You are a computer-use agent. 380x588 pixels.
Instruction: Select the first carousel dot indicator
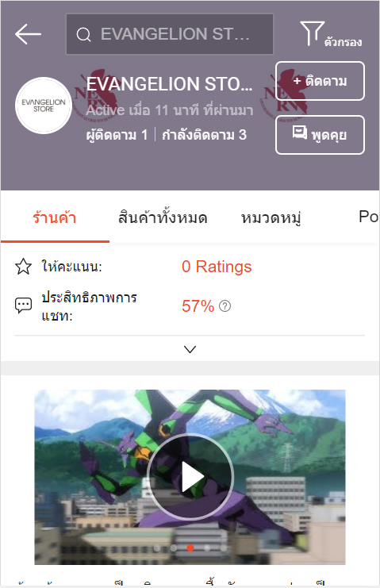[x=157, y=548]
